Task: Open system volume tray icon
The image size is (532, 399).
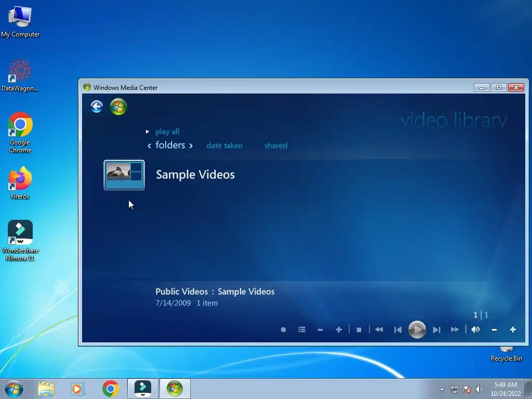Action: (480, 389)
